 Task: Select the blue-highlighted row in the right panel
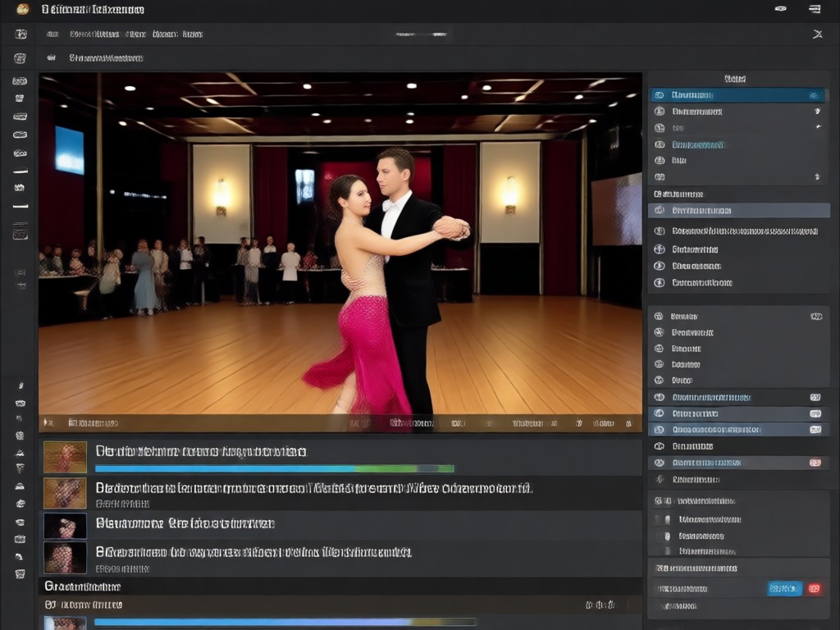click(x=737, y=95)
